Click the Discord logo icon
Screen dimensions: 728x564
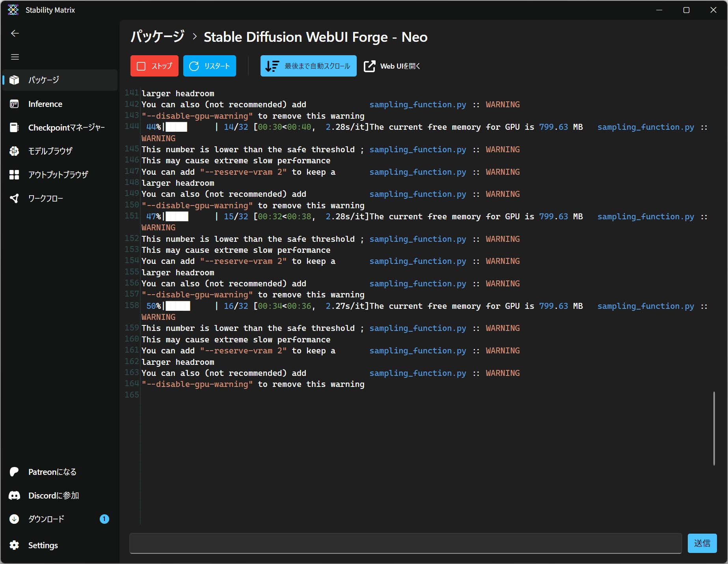click(x=14, y=495)
